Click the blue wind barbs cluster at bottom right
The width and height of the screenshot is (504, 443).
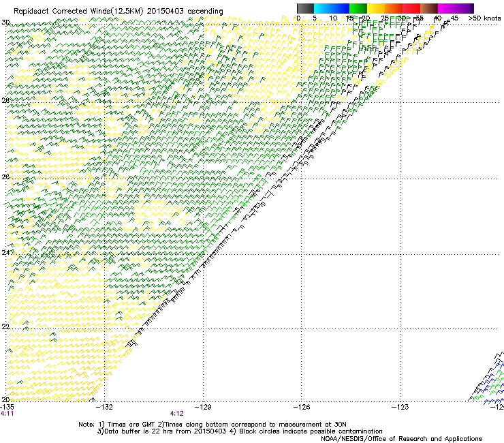point(492,384)
